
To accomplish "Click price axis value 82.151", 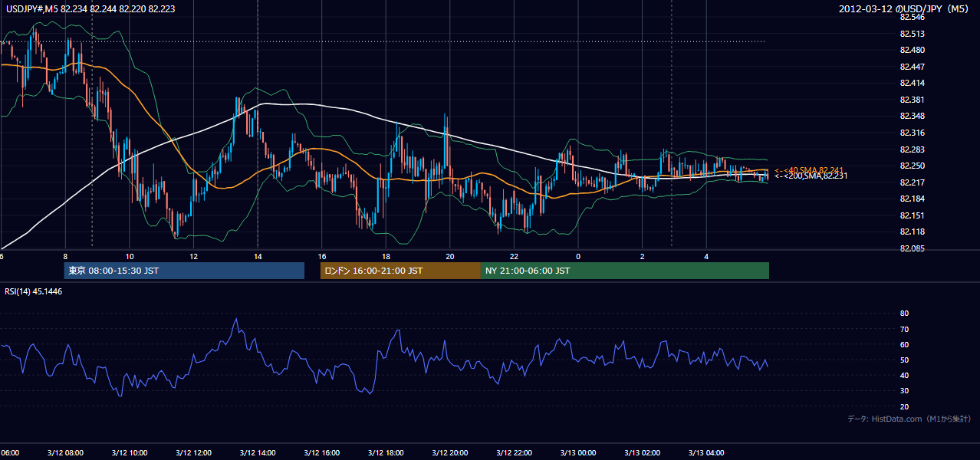I will pos(912,215).
